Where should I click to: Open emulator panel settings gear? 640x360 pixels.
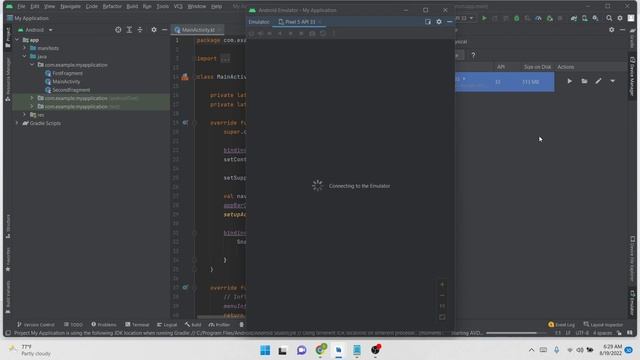[439, 22]
